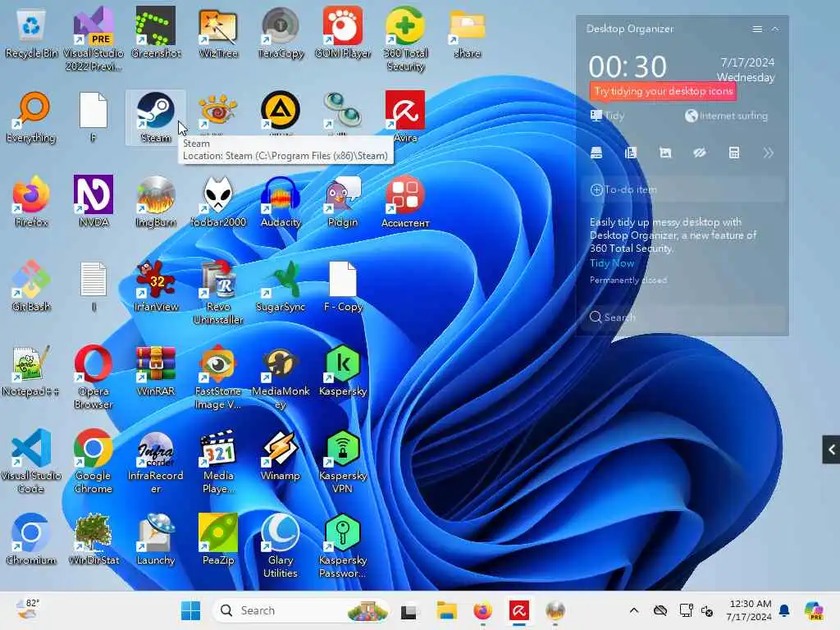840x630 pixels.
Task: Select the WinDirStat icon
Action: tap(94, 539)
